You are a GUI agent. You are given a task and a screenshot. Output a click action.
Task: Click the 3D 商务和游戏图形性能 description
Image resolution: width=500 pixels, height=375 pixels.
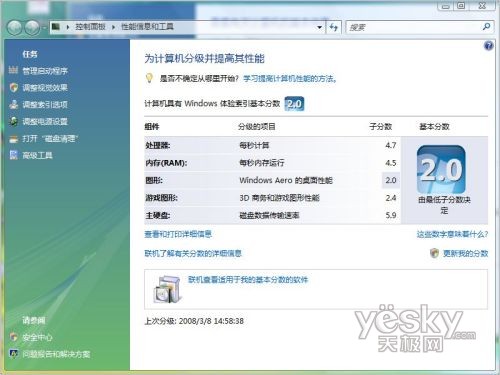tap(279, 198)
